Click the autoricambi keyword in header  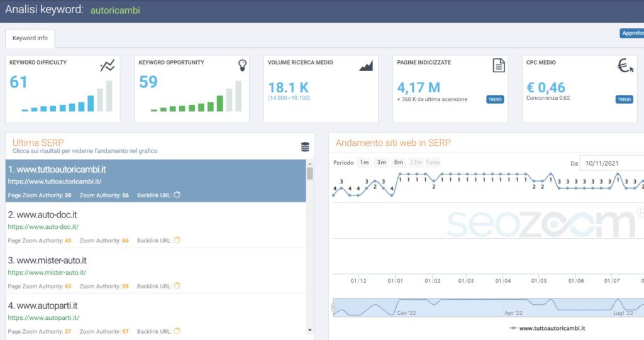coord(115,10)
